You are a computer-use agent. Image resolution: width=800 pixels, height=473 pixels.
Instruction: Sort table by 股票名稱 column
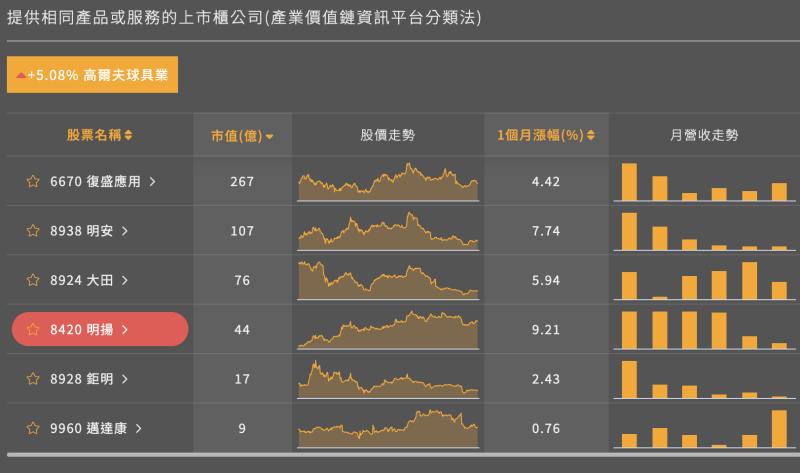99,135
